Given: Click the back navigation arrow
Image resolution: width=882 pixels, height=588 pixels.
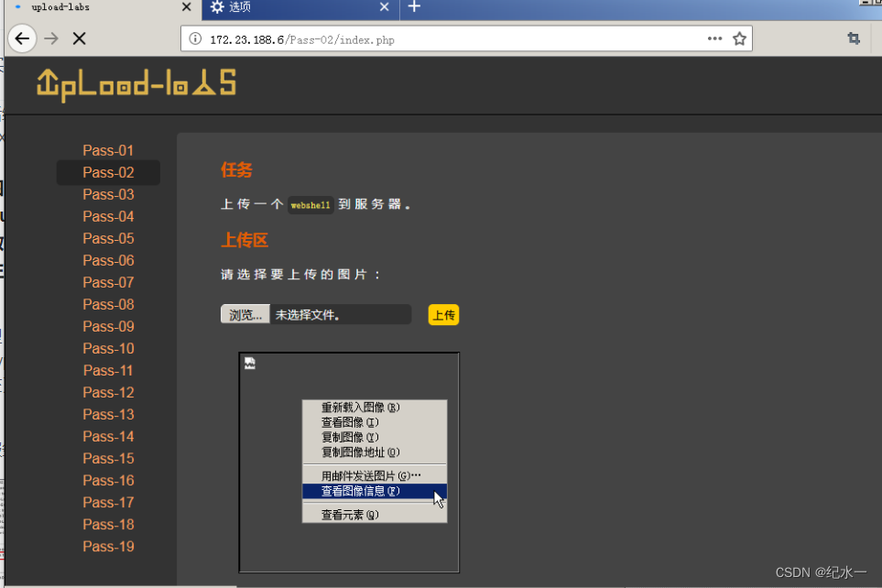Looking at the screenshot, I should tap(21, 38).
